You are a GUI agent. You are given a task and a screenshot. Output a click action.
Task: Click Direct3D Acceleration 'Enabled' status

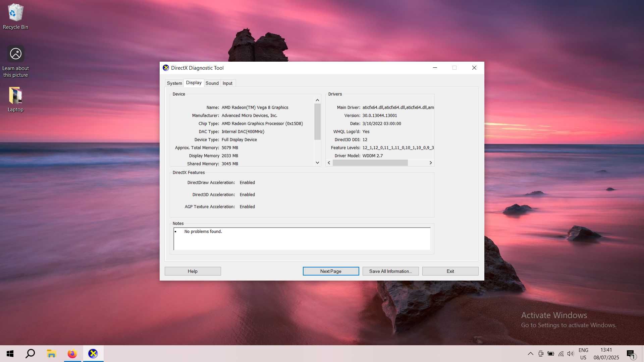(x=247, y=195)
